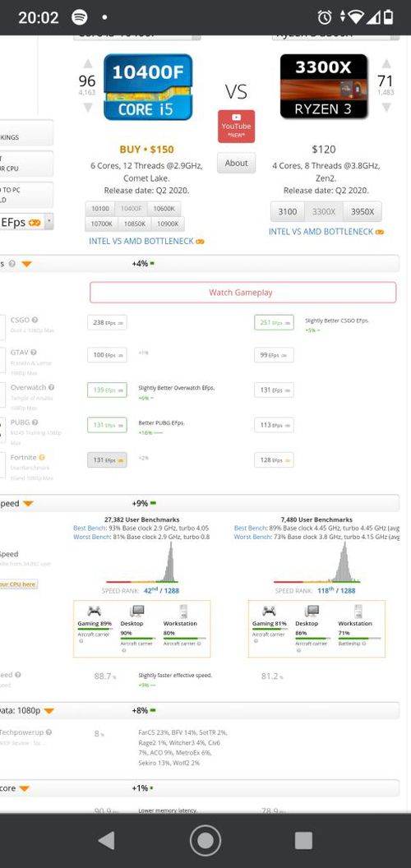
Task: Click the 251 EFps CSGO result box
Action: pyautogui.click(x=274, y=322)
